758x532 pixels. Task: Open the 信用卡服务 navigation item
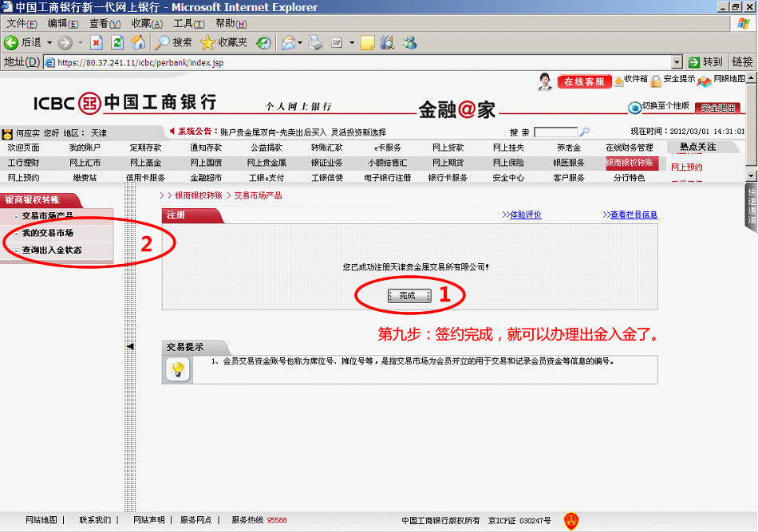click(145, 178)
